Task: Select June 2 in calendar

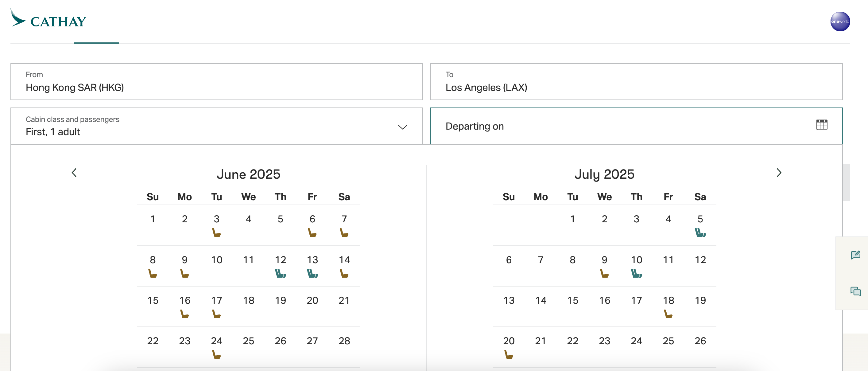Action: point(184,219)
